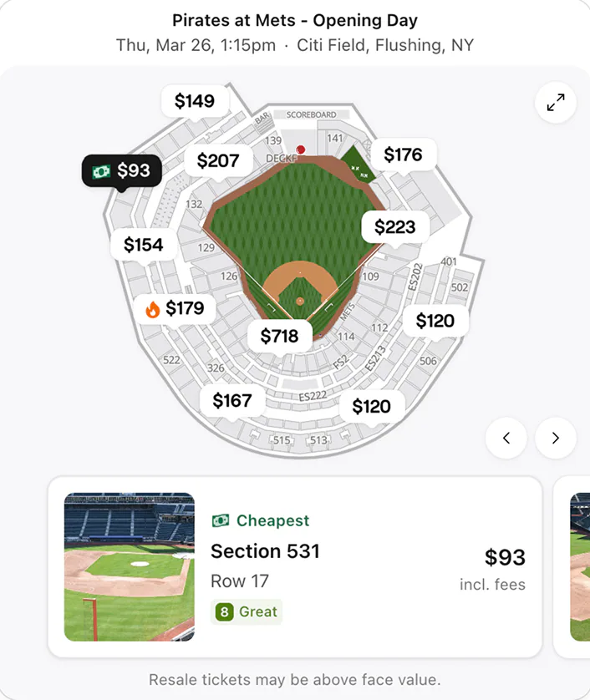Select the money-bill icon on the $93 pill
Viewport: 590px width, 700px height.
[x=102, y=170]
